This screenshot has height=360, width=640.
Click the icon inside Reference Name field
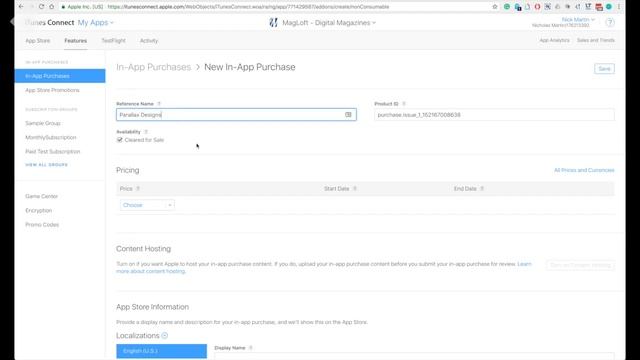[x=348, y=115]
